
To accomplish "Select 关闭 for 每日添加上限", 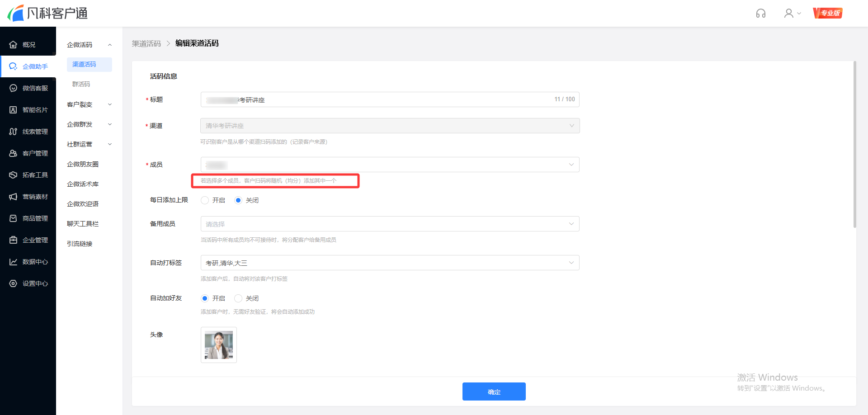I will click(x=238, y=200).
